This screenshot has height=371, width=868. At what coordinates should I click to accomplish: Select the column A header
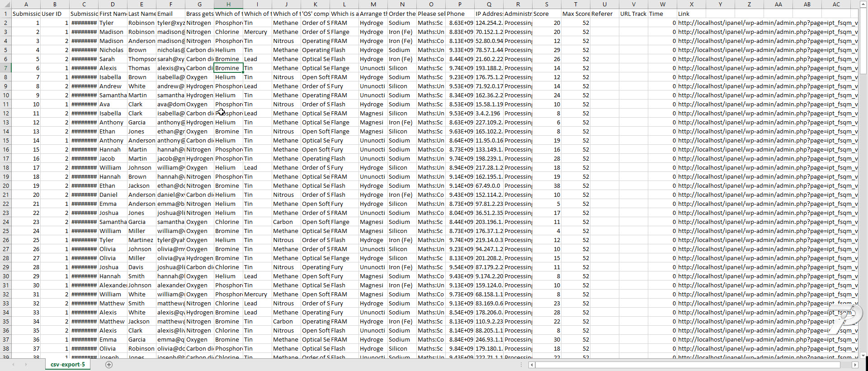tap(26, 5)
